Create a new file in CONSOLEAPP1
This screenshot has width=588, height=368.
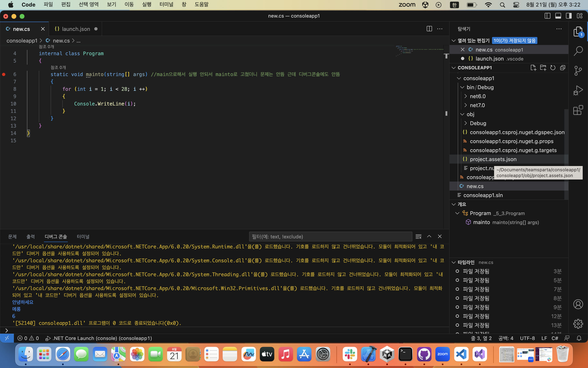(533, 68)
